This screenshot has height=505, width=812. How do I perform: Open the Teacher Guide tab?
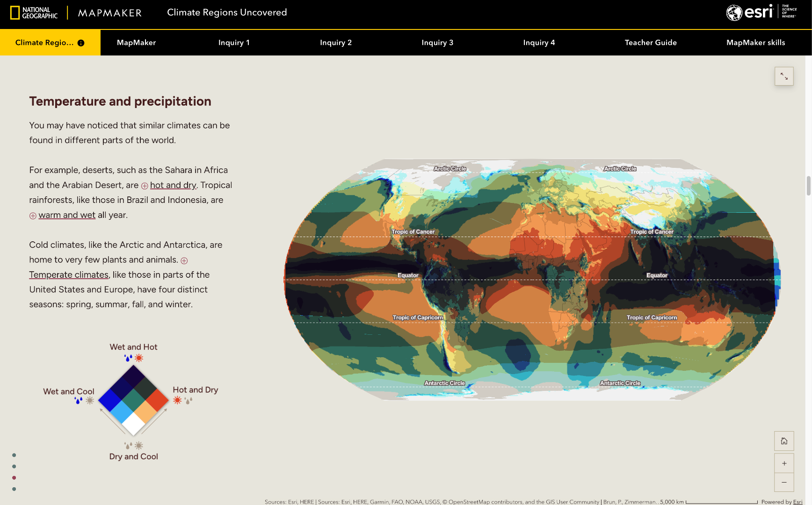[651, 43]
